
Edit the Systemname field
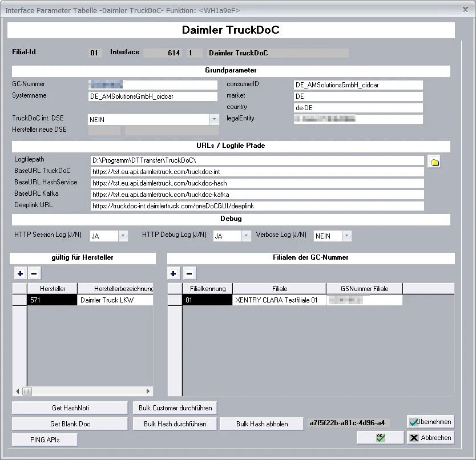[x=153, y=96]
